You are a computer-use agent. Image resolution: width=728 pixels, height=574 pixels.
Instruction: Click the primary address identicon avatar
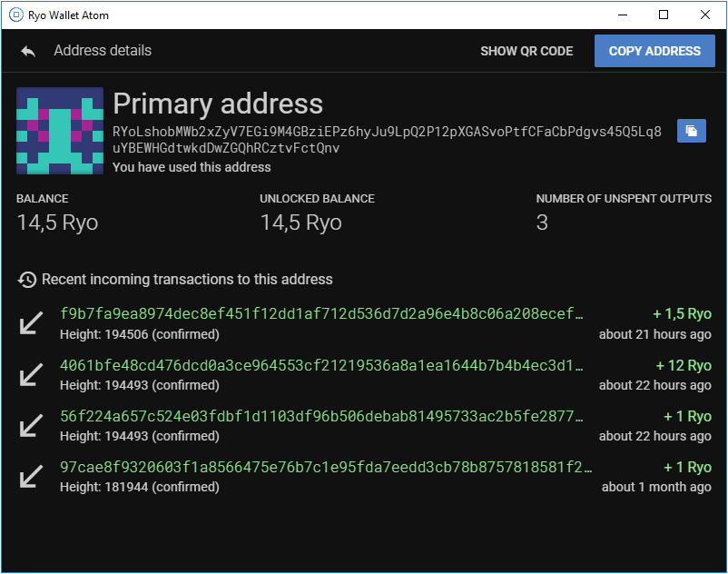pos(60,131)
